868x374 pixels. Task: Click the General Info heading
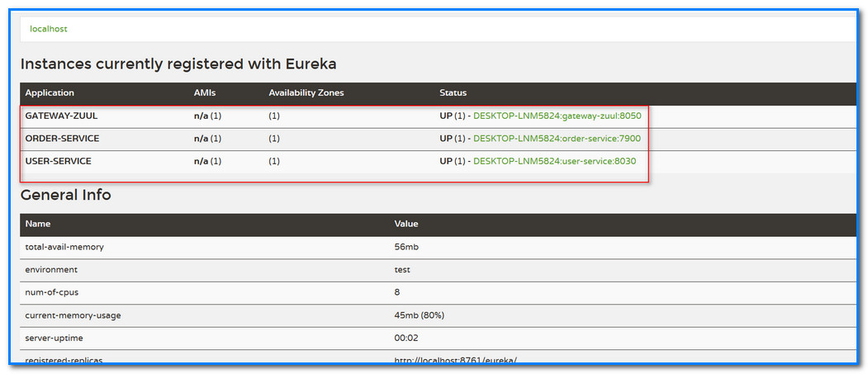[x=65, y=195]
